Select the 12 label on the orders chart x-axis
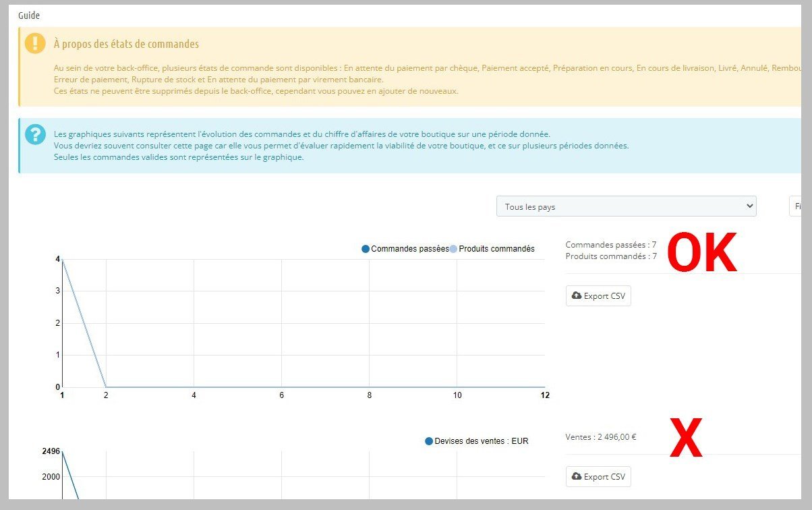812x510 pixels. [545, 395]
